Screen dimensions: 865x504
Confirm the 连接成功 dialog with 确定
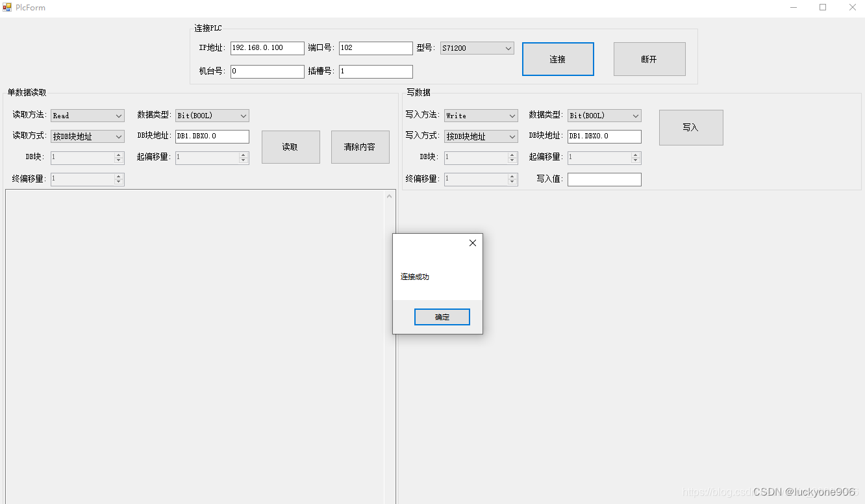(442, 316)
